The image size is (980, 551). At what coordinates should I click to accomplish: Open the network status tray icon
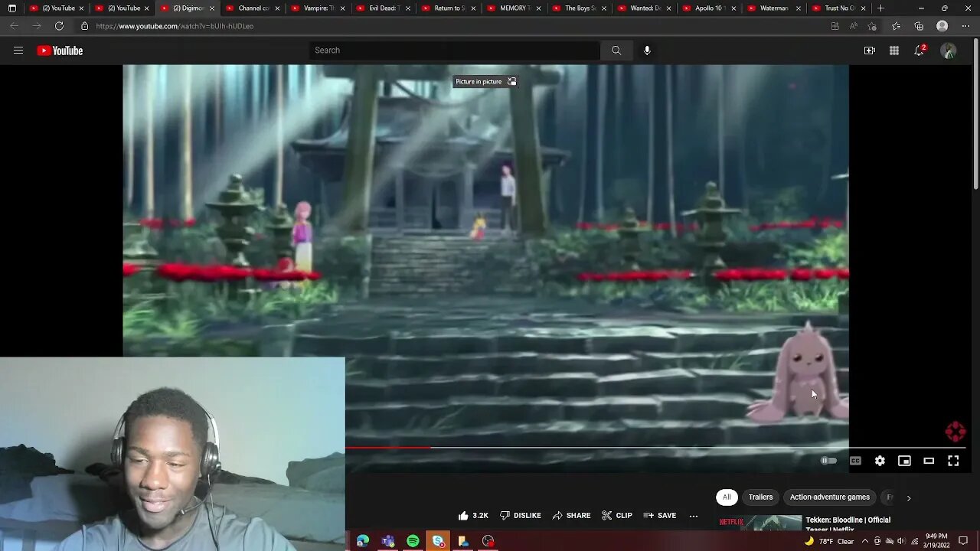914,541
